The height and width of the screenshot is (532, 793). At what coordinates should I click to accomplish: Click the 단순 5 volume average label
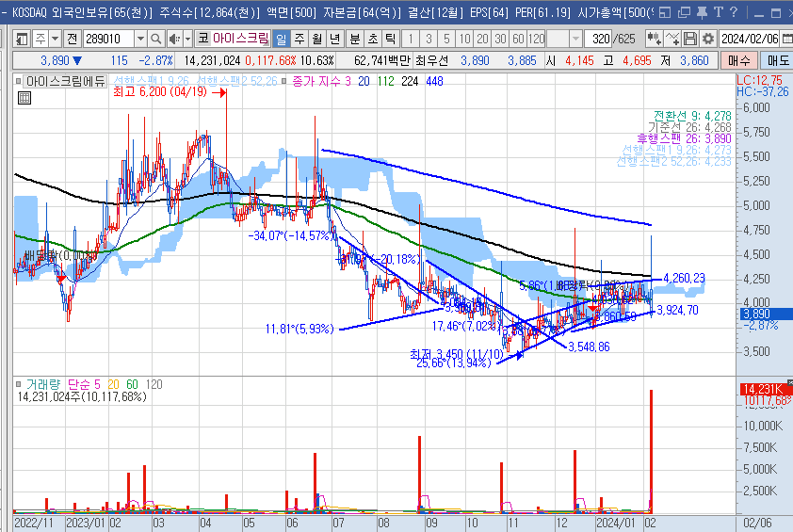[84, 384]
